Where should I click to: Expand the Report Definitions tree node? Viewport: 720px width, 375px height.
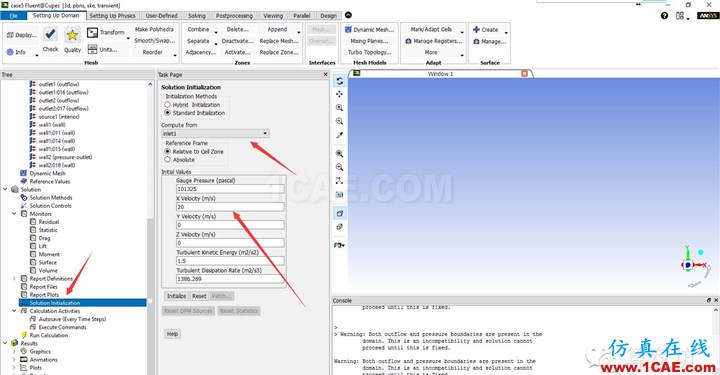point(14,279)
